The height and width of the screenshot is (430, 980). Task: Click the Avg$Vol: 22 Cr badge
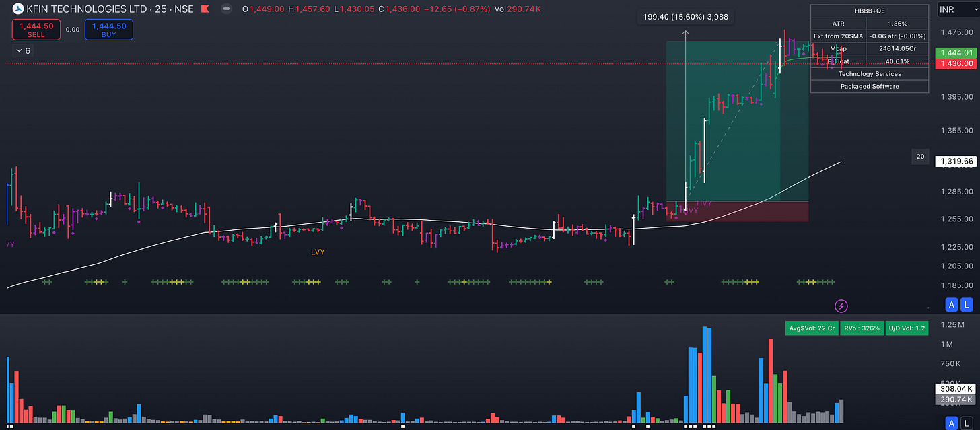click(812, 328)
